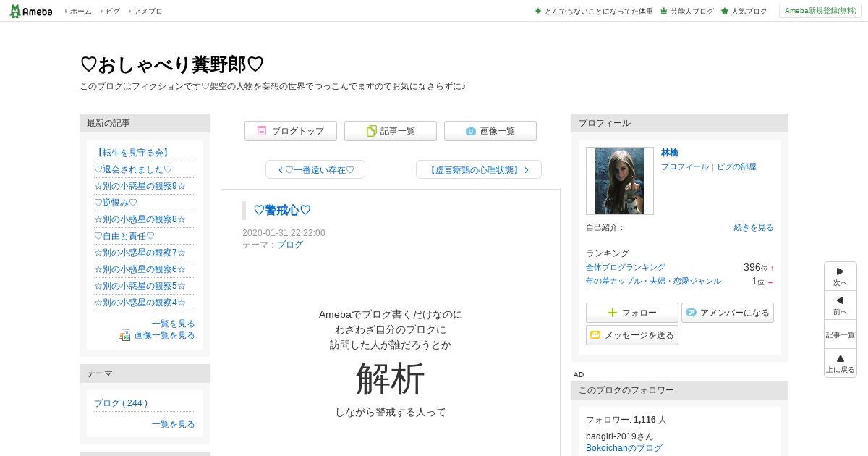Click 続きを見る for self introduction
The image size is (868, 456).
click(754, 227)
